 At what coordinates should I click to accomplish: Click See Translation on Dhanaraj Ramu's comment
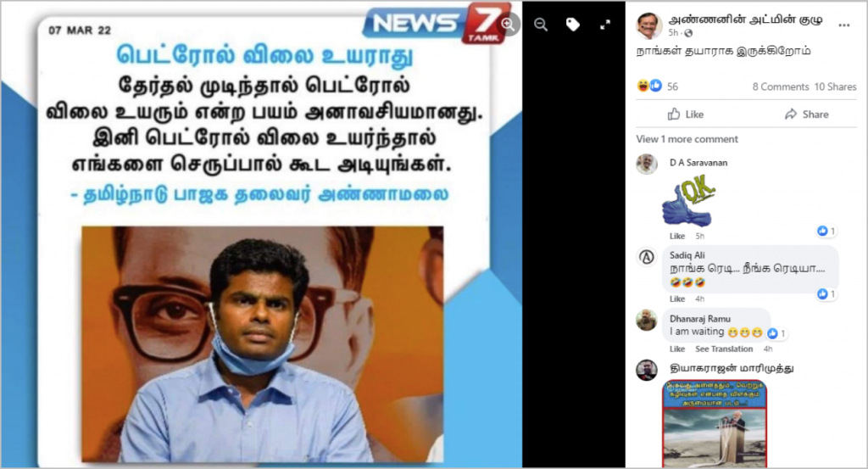[724, 349]
